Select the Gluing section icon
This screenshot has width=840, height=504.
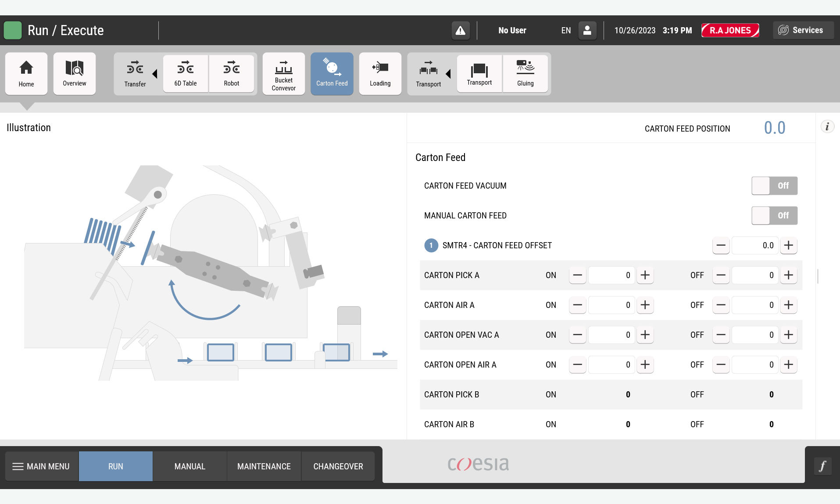tap(525, 74)
